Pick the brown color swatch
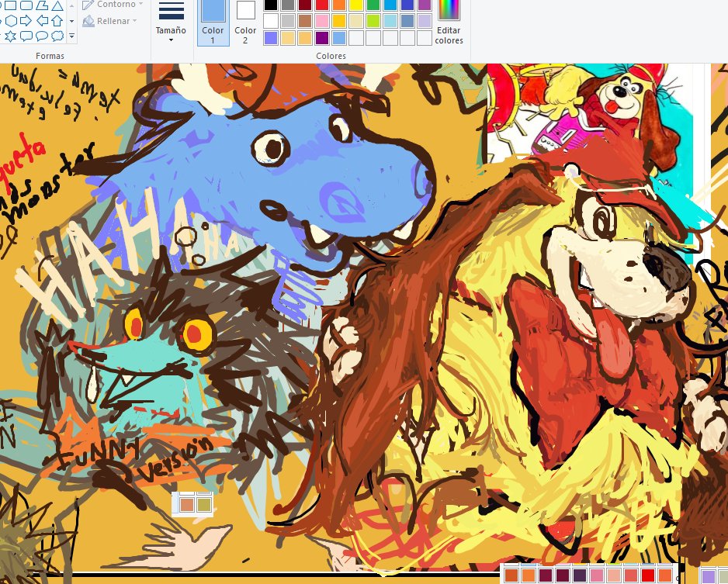Viewport: 728px width, 584px height. [x=305, y=21]
